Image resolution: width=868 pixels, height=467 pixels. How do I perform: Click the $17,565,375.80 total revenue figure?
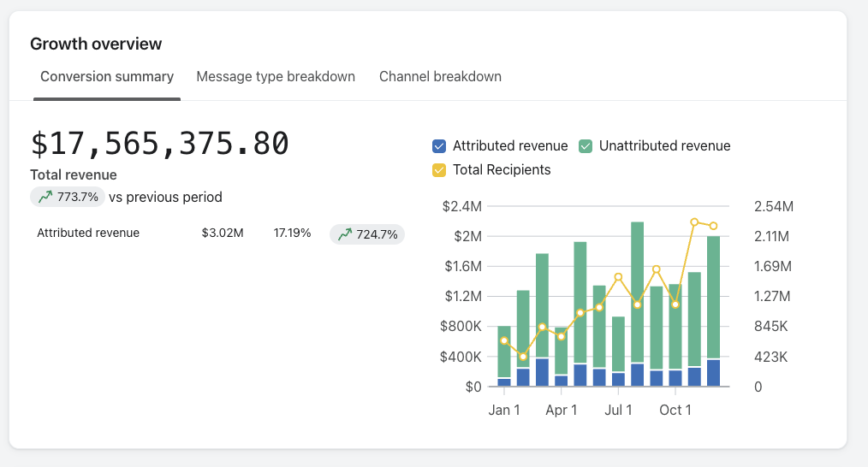coord(159,144)
